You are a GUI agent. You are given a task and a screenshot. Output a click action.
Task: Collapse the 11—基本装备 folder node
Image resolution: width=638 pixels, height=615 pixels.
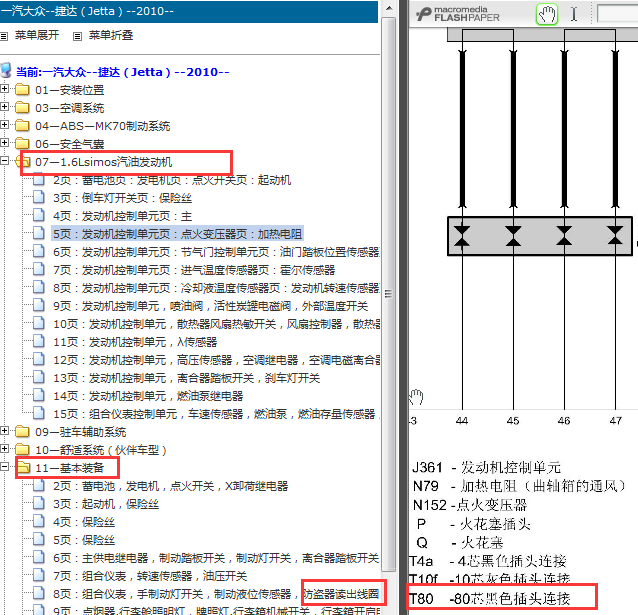[x=4, y=467]
